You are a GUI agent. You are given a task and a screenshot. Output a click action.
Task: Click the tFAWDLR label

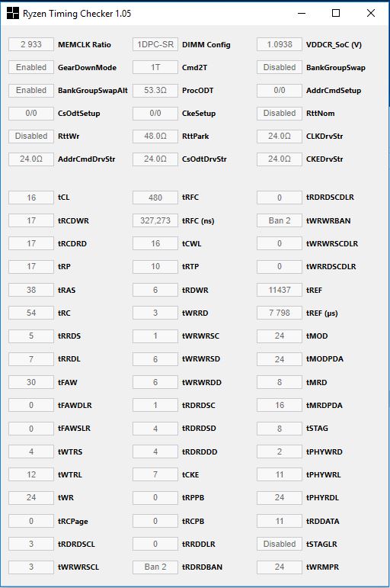pyautogui.click(x=75, y=406)
